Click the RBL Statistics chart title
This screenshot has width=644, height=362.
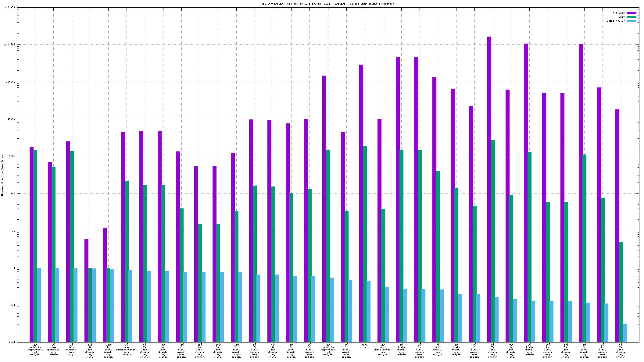click(x=327, y=4)
